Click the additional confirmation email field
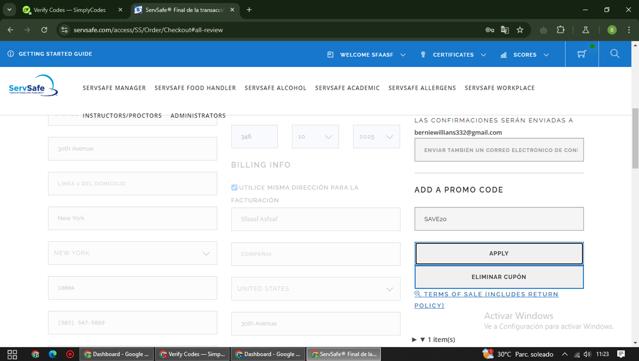639x361 pixels. 499,150
